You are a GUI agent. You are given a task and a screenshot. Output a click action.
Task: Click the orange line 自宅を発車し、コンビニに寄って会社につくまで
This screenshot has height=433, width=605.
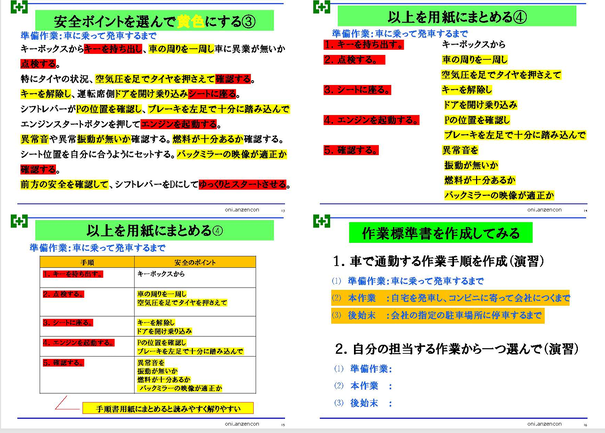click(x=480, y=298)
